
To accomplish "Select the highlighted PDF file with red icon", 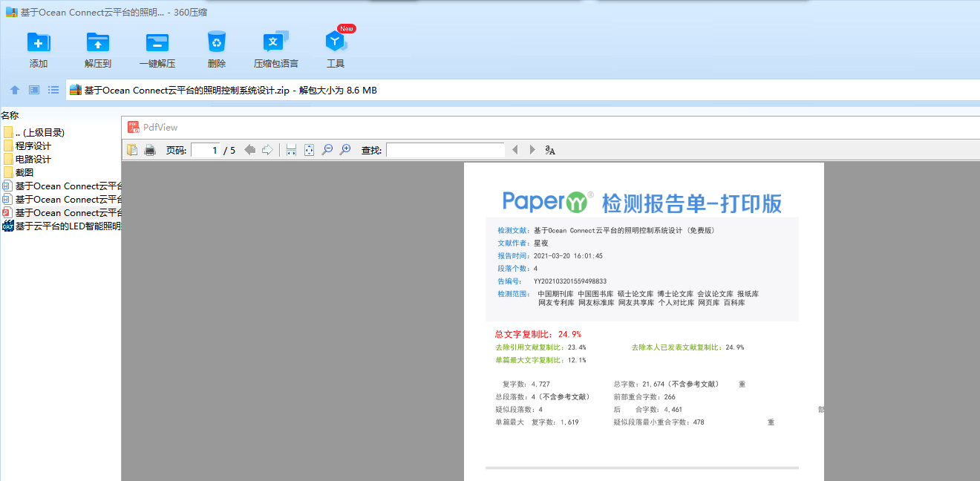I will coord(61,212).
